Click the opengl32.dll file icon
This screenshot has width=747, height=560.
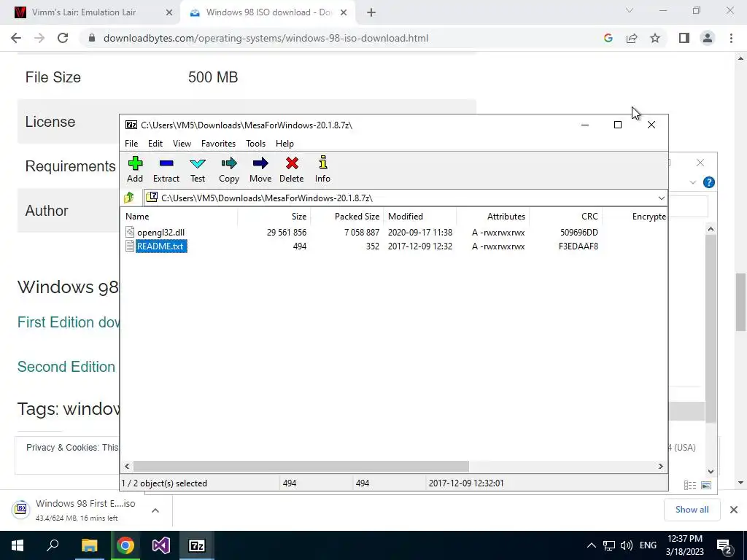[130, 232]
